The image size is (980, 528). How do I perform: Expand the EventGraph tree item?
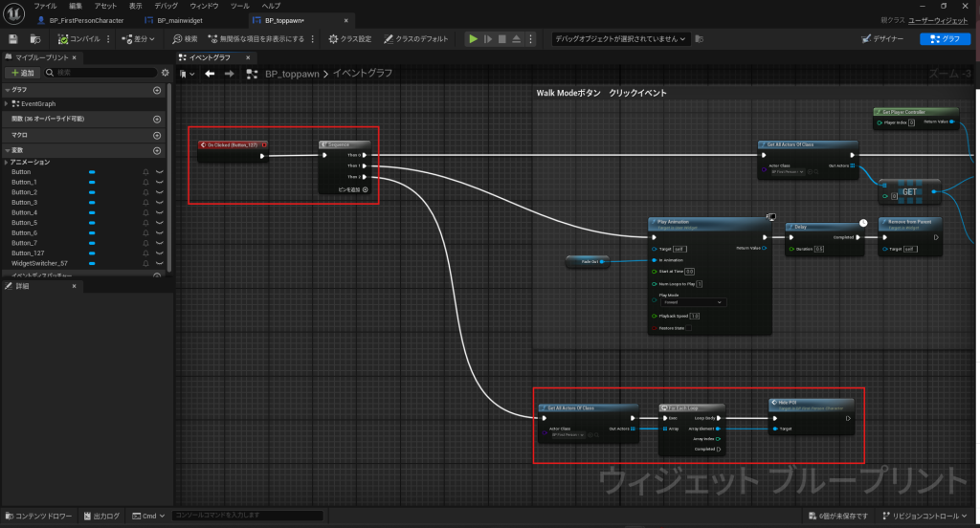point(6,103)
